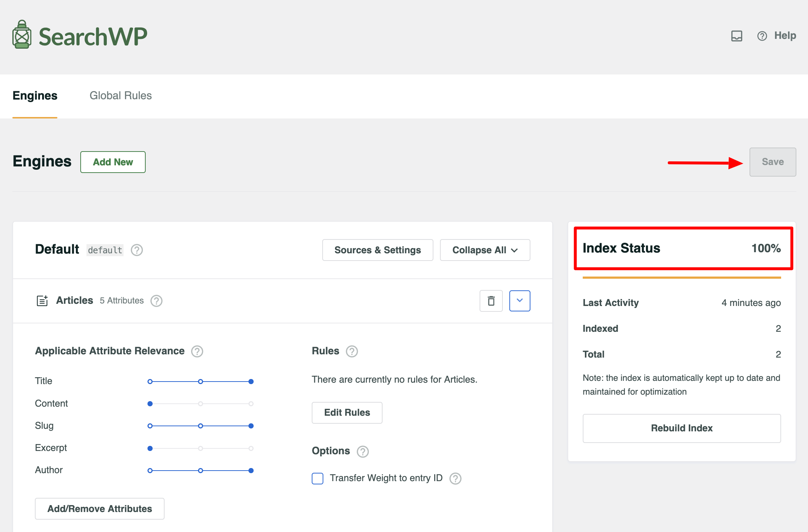Set Slug relevance slider to middle
This screenshot has width=808, height=532.
coord(201,426)
